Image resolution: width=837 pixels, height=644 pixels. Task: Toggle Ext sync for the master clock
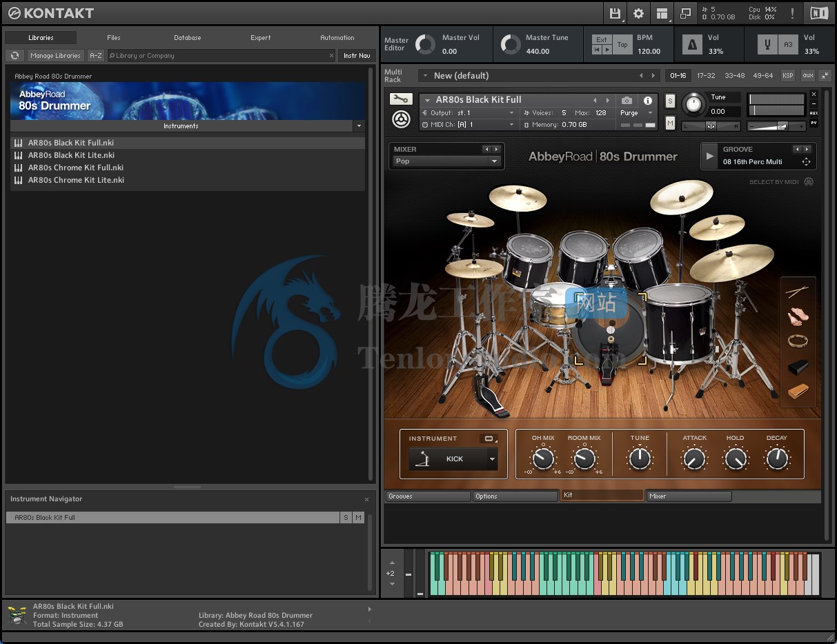pyautogui.click(x=602, y=40)
